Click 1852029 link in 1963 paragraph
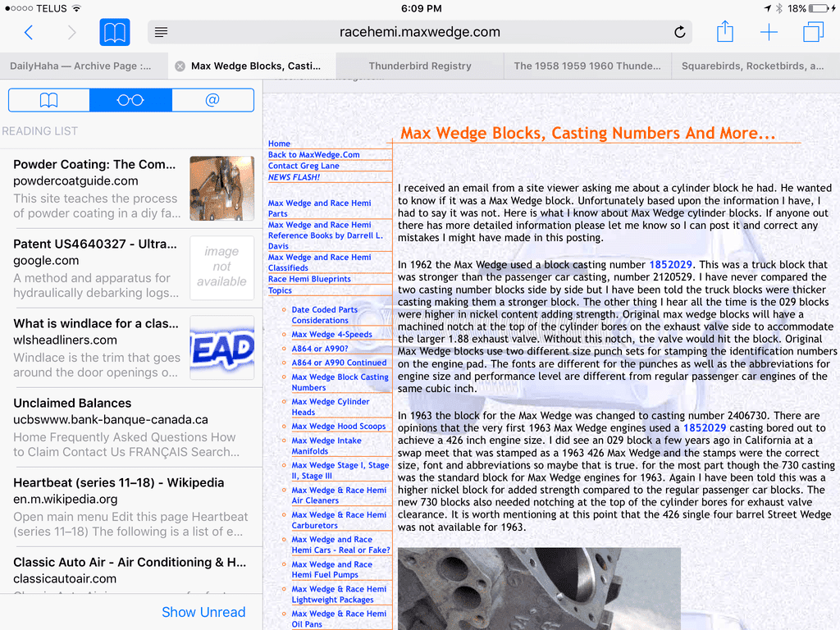The width and height of the screenshot is (840, 630). [705, 428]
